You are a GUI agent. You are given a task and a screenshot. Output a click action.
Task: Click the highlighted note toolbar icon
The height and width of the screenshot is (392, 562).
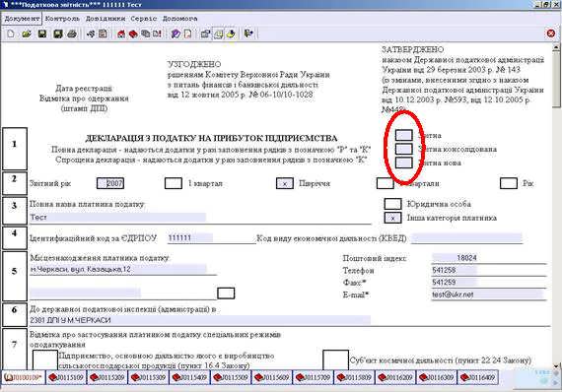point(218,34)
